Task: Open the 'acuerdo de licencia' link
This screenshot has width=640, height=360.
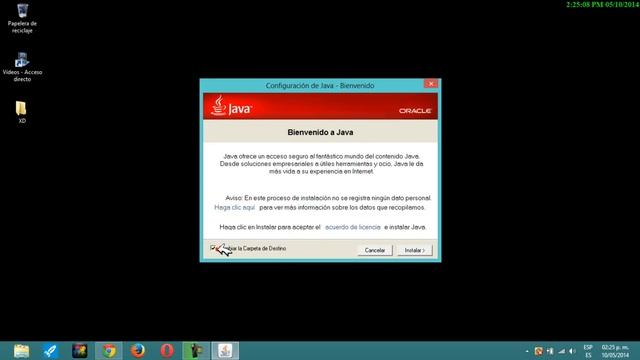Action: (353, 227)
